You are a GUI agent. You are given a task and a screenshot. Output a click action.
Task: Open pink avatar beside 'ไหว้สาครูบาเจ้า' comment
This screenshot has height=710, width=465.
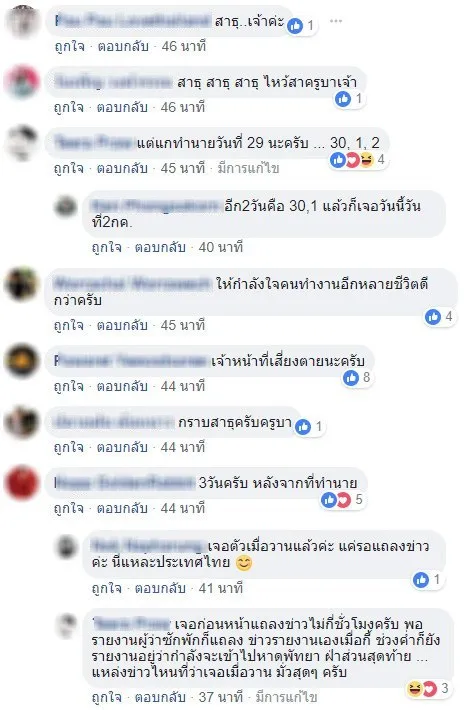22,82
